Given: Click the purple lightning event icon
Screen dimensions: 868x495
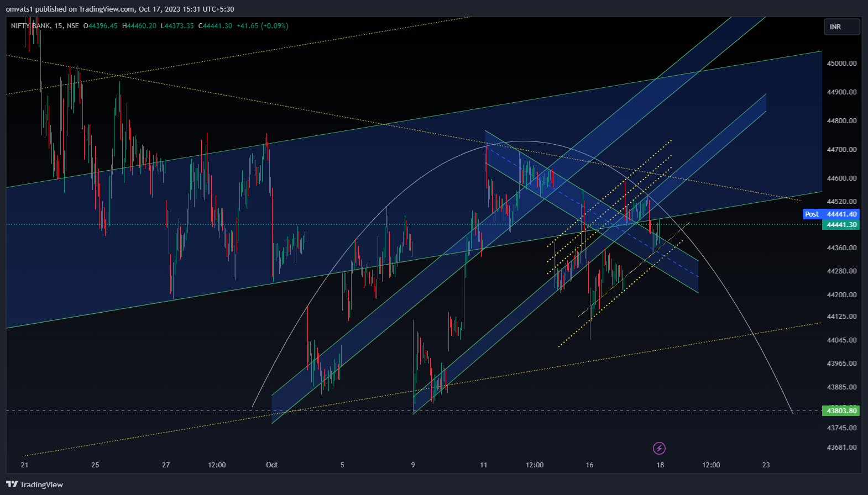Looking at the screenshot, I should 659,448.
